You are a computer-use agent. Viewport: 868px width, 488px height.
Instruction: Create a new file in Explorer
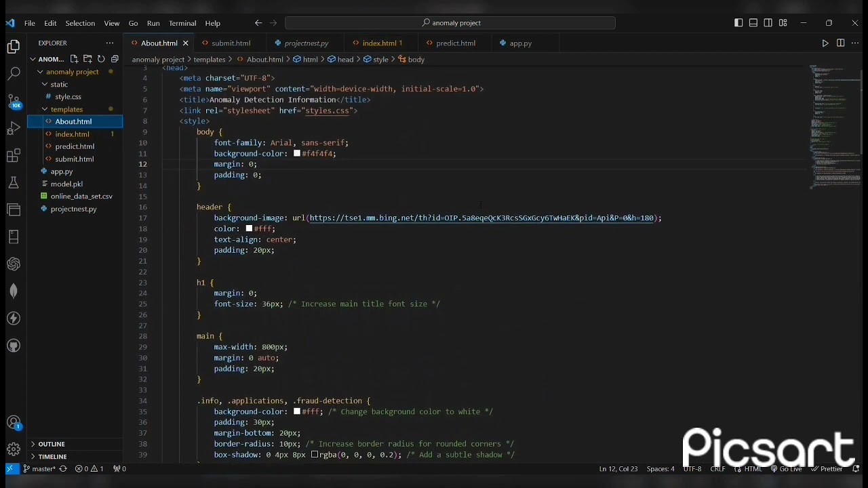[74, 59]
